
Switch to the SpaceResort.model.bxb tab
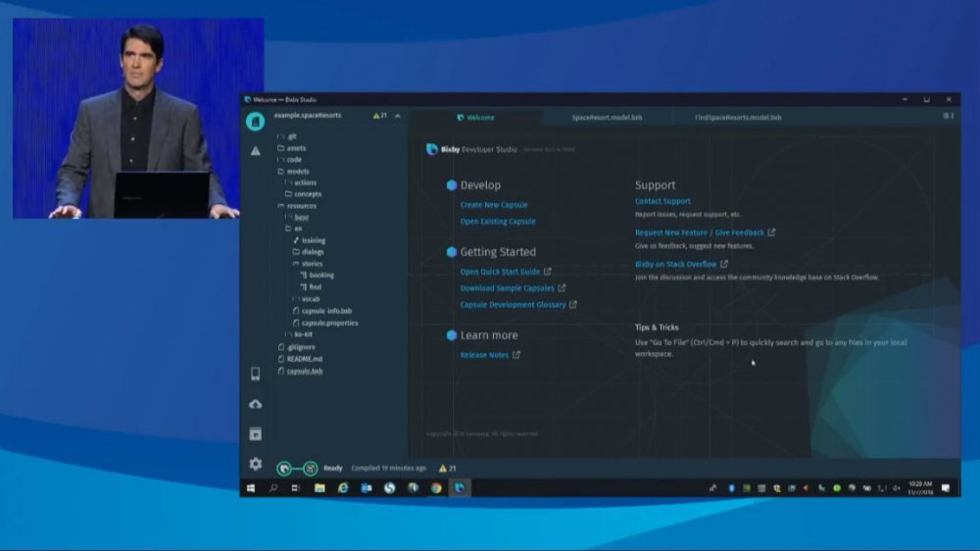[x=607, y=117]
